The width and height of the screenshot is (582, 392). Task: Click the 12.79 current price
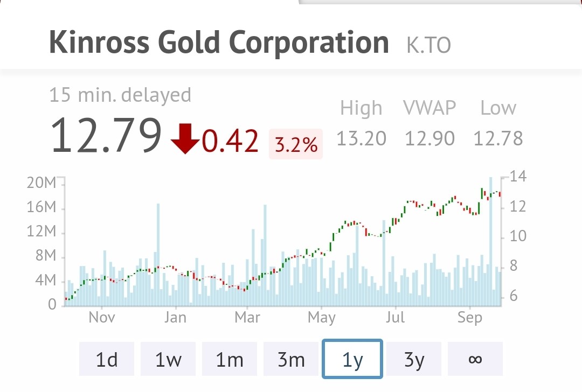[106, 135]
